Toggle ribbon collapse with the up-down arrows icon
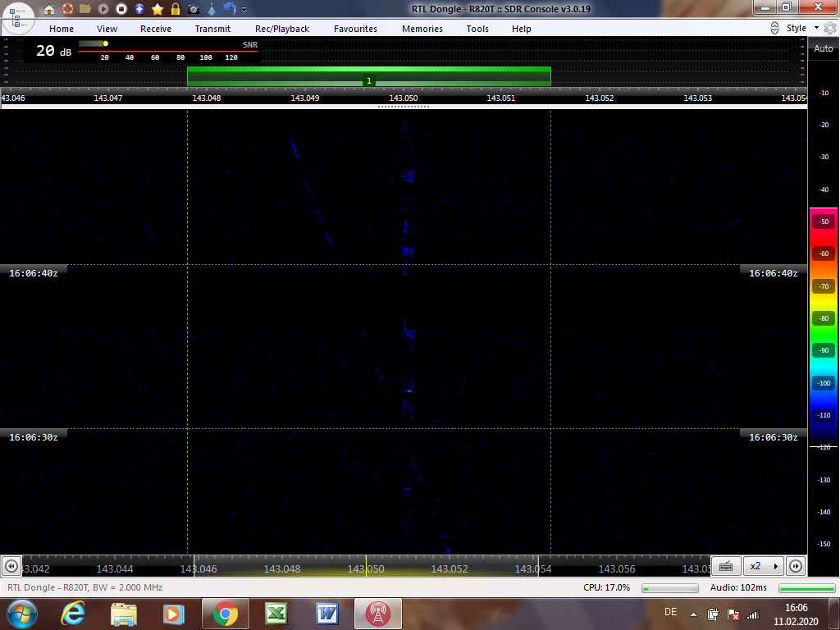The image size is (840, 630). point(774,29)
